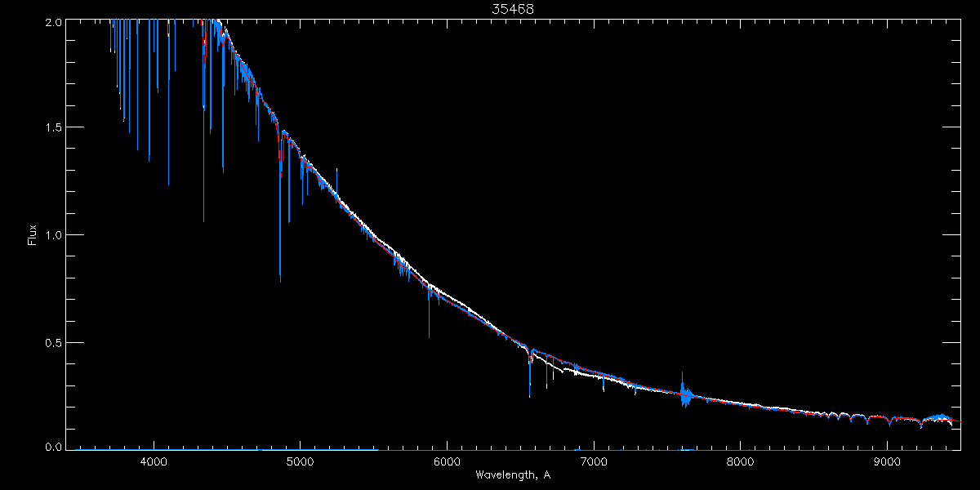Click the 2.0 flux tick label
Viewport: 980px width, 490px height.
tap(53, 22)
